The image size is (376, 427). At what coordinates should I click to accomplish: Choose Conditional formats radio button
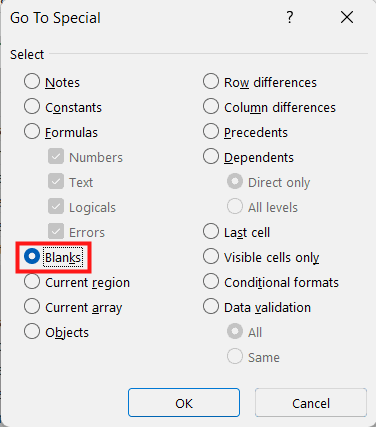tap(211, 281)
